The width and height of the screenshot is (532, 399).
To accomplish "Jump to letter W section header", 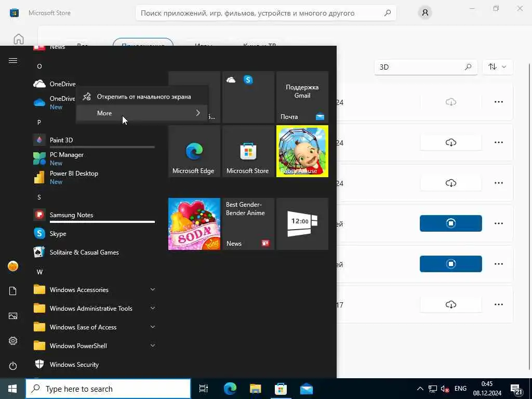I will click(x=39, y=272).
